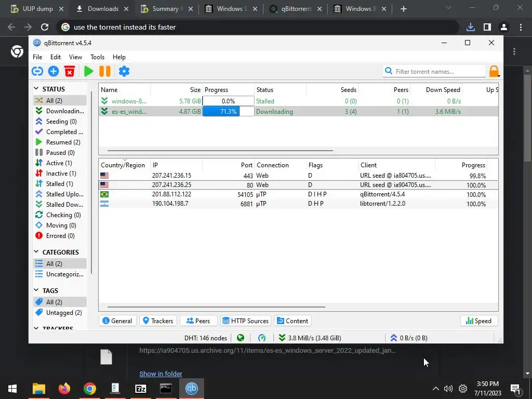The image size is (532, 399).
Task: Open the Help menu
Action: [119, 57]
